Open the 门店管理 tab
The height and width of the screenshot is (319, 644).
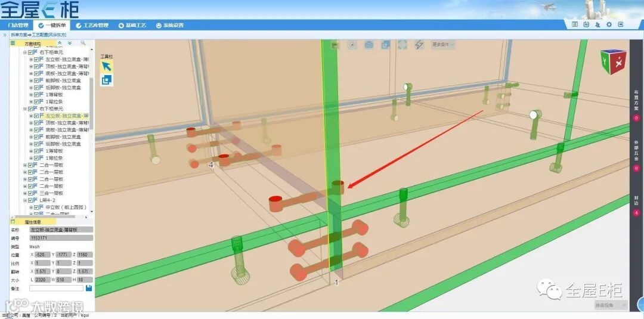17,25
